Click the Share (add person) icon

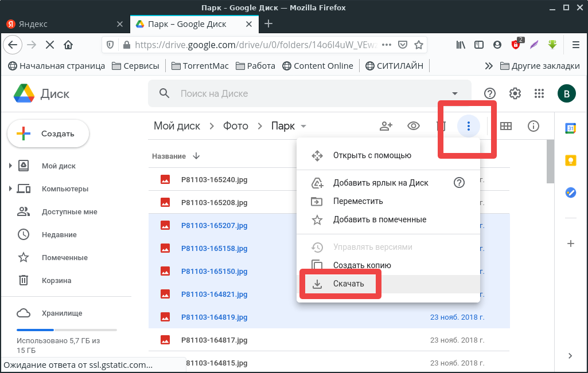386,126
